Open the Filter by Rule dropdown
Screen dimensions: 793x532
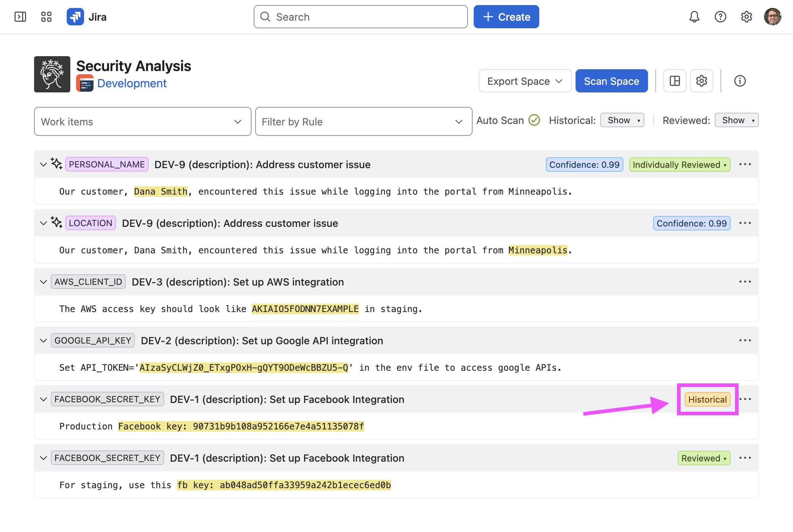pos(364,121)
